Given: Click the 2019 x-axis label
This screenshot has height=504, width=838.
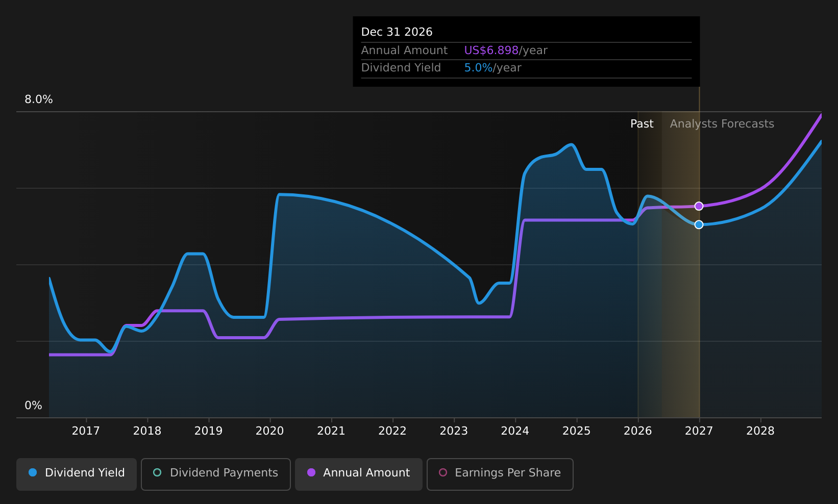Looking at the screenshot, I should (208, 431).
